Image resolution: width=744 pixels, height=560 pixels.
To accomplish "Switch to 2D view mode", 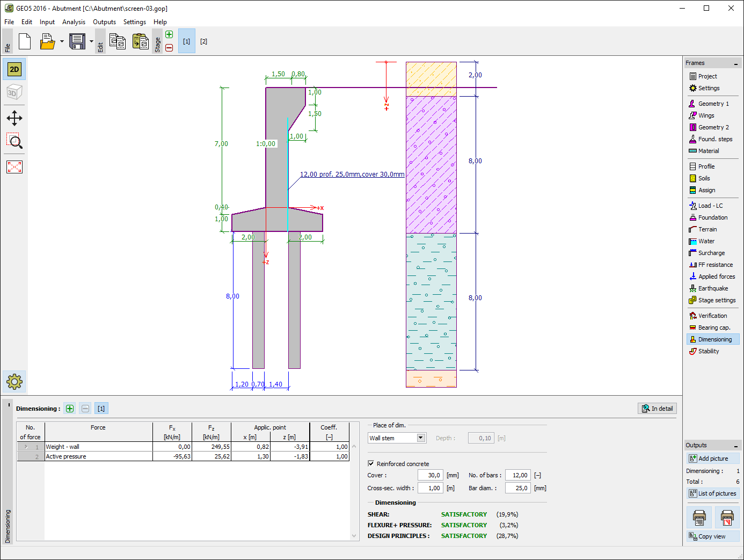I will click(x=14, y=69).
